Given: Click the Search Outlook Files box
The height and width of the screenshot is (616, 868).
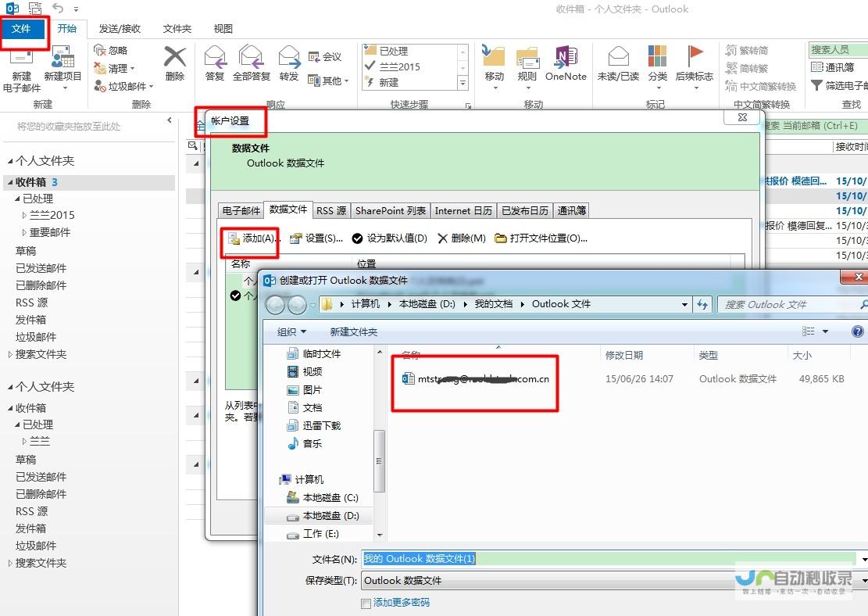Looking at the screenshot, I should tap(792, 304).
